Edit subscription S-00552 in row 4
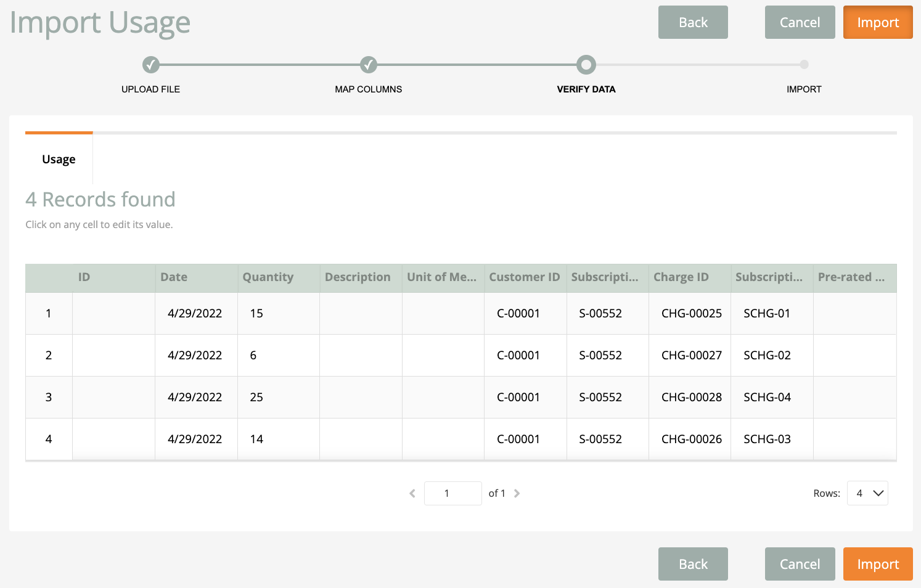Screen dimensions: 921x588 click(x=608, y=439)
